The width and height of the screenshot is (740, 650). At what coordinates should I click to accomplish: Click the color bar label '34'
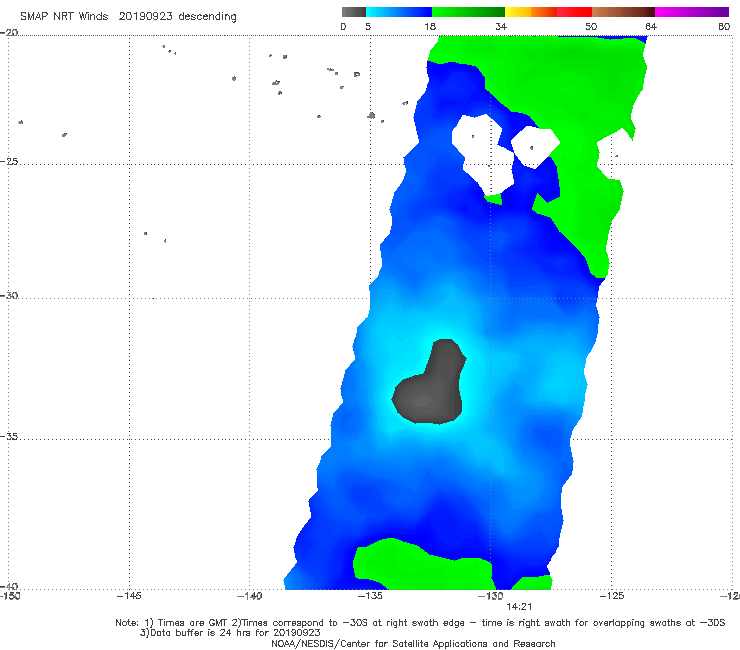pyautogui.click(x=501, y=27)
